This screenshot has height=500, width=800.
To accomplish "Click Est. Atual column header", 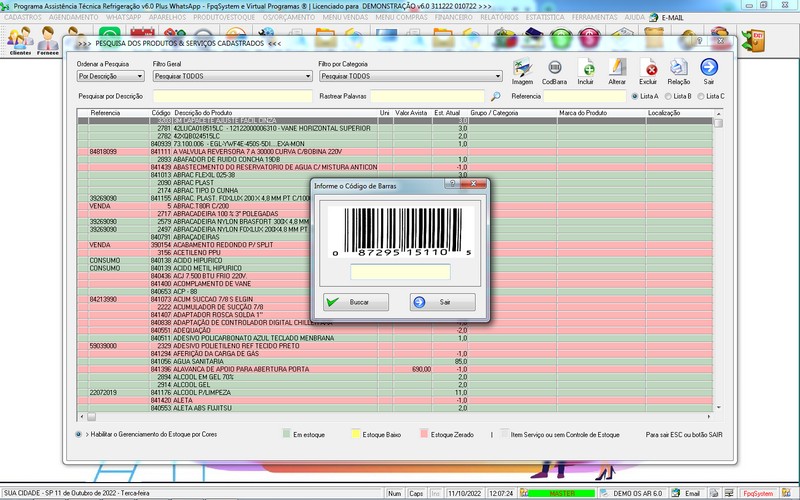I will click(447, 113).
